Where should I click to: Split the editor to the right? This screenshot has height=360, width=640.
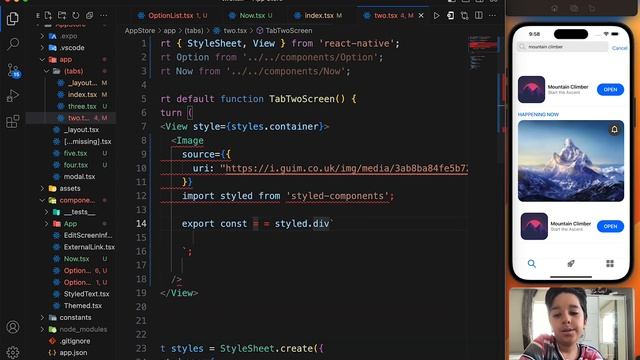(x=478, y=16)
